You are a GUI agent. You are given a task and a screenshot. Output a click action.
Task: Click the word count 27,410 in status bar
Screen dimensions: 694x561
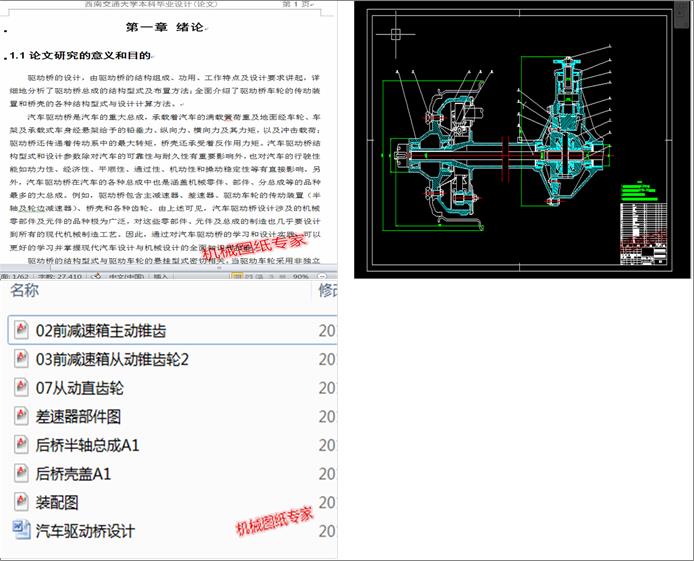(x=60, y=277)
